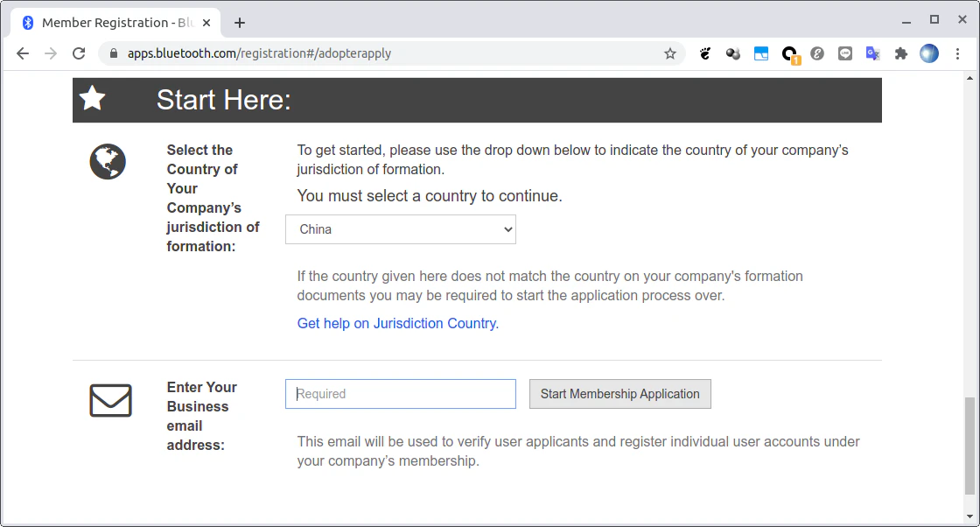
Task: Expand the China country dropdown
Action: pyautogui.click(x=401, y=229)
